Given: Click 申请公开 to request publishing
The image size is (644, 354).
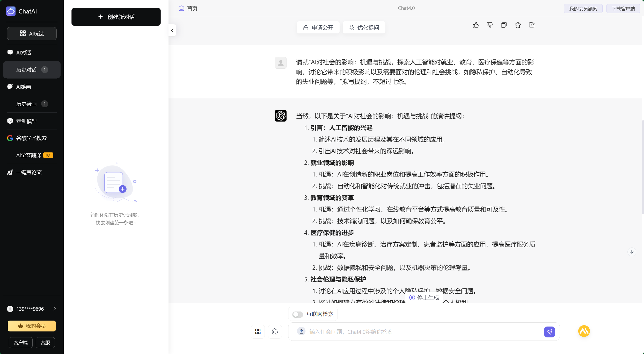Looking at the screenshot, I should (x=318, y=27).
